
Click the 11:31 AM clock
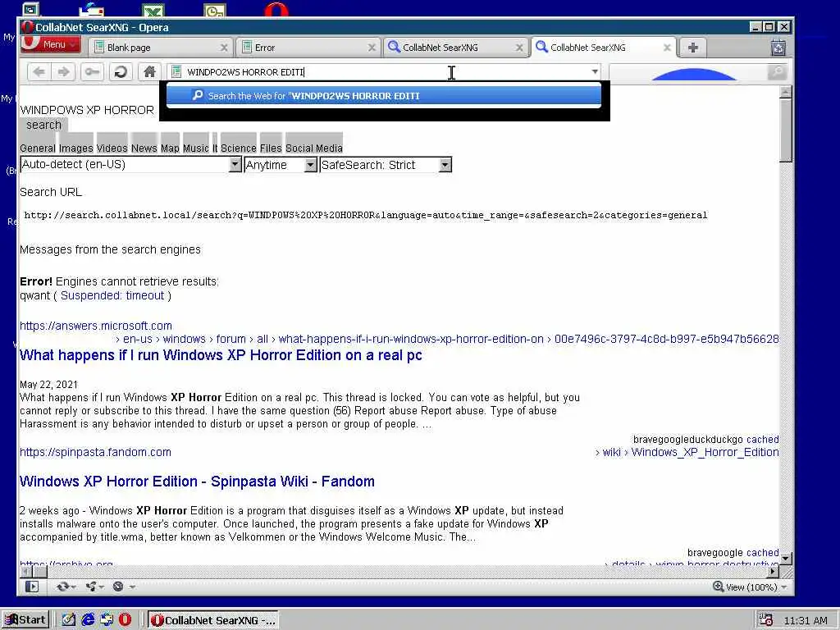coord(806,620)
